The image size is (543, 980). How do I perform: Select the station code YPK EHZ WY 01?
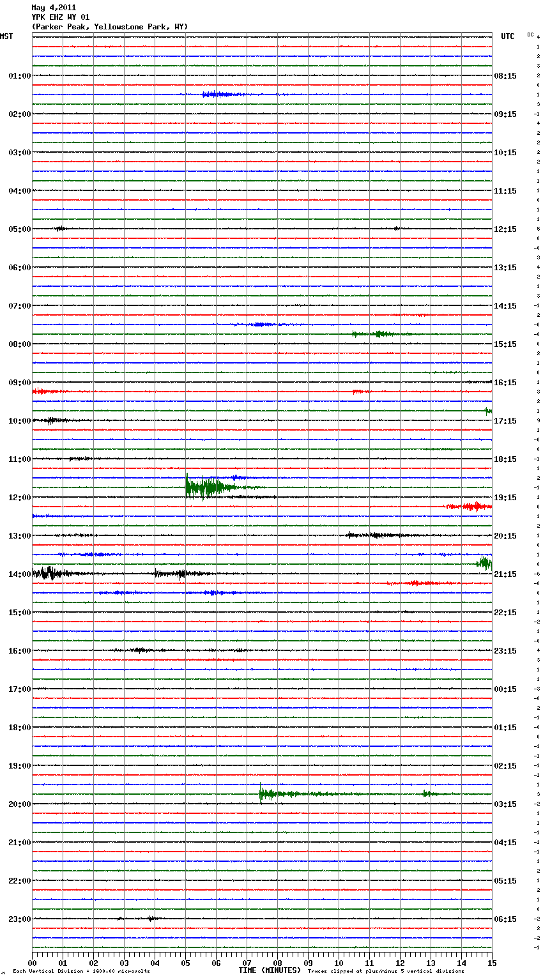(61, 17)
